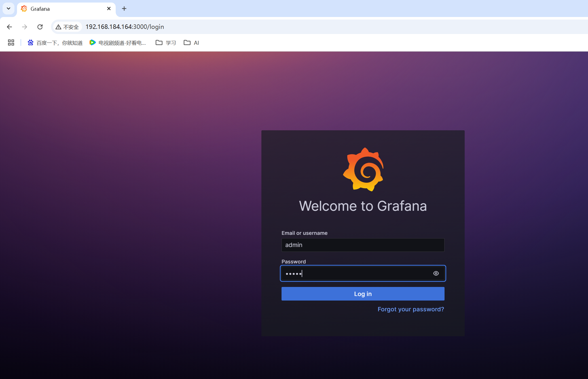
Task: Switch to the Grafana browser tab
Action: click(66, 9)
